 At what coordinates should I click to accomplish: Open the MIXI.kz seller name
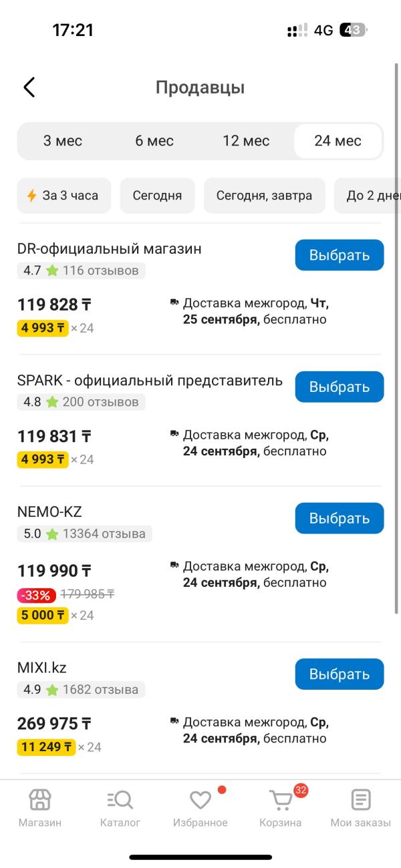tap(41, 668)
